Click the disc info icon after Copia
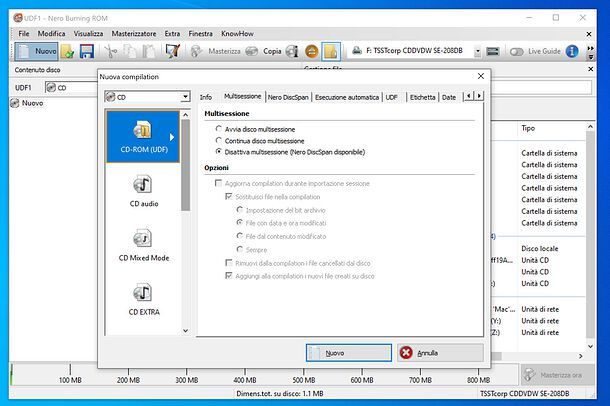 [292, 51]
